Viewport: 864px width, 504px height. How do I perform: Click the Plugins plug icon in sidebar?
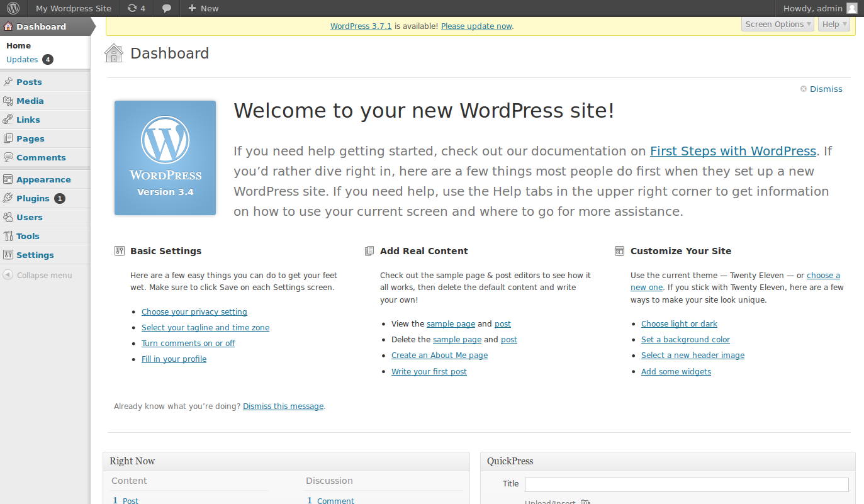(8, 198)
